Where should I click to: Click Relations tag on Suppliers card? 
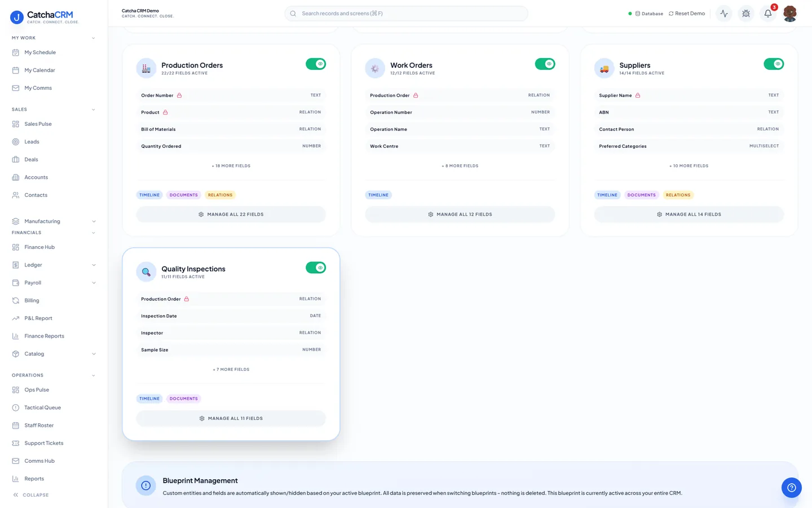click(x=678, y=195)
